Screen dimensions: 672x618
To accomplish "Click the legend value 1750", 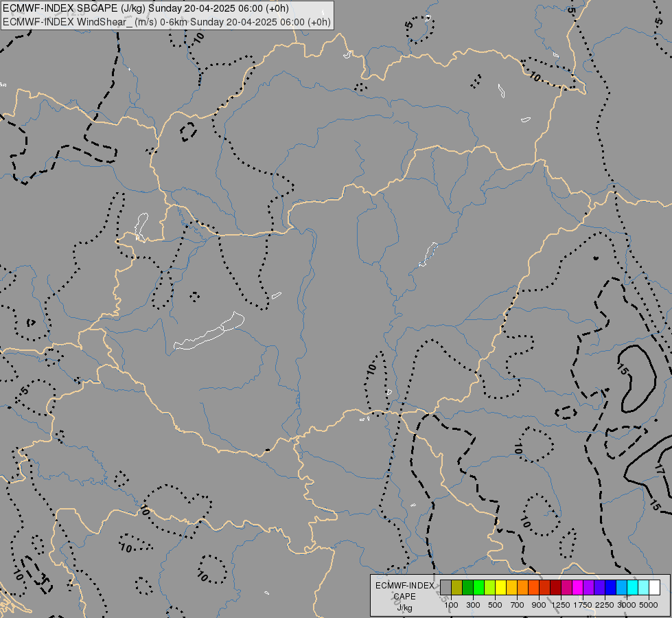I will coord(583,605).
